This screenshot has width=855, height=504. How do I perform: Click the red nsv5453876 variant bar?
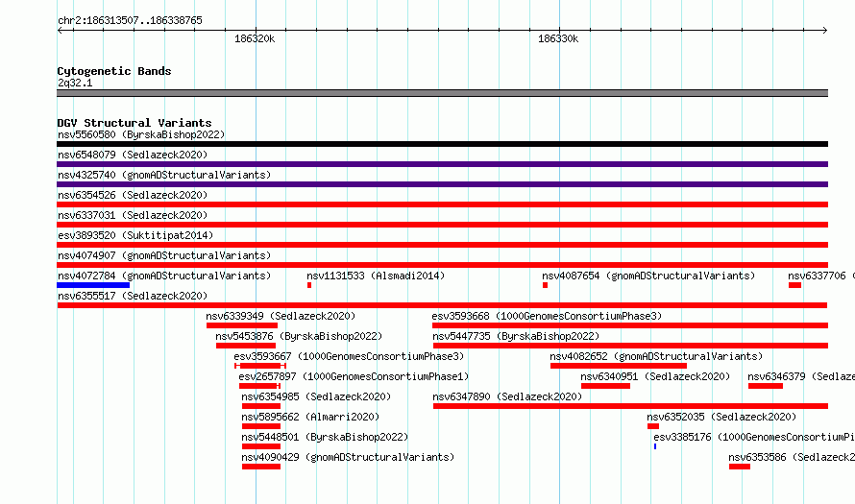(246, 346)
